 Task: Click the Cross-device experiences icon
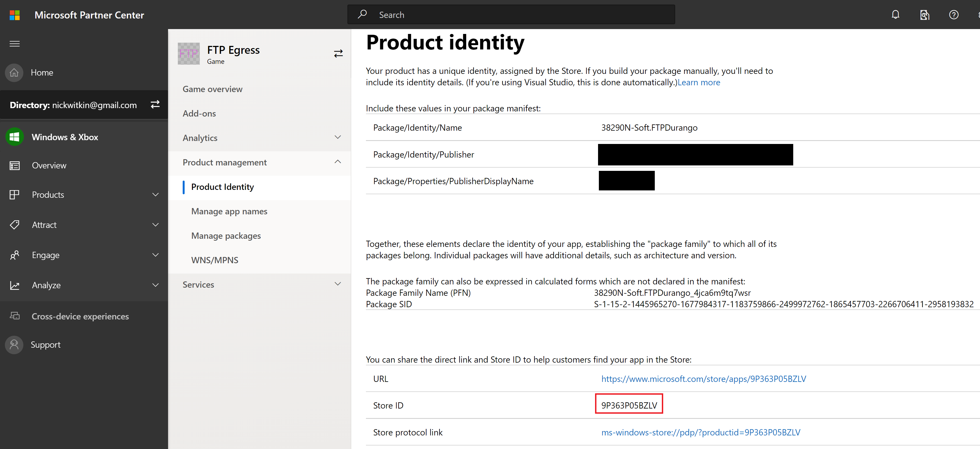tap(14, 316)
